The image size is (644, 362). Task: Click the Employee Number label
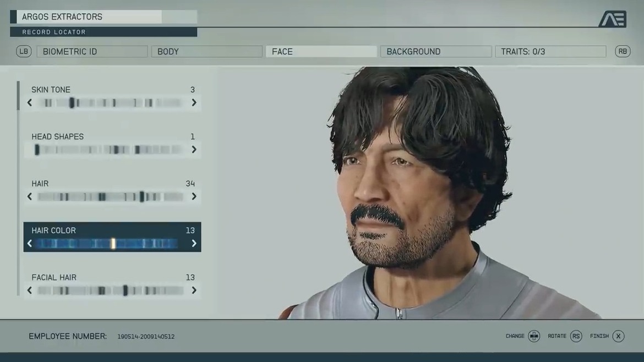68,336
